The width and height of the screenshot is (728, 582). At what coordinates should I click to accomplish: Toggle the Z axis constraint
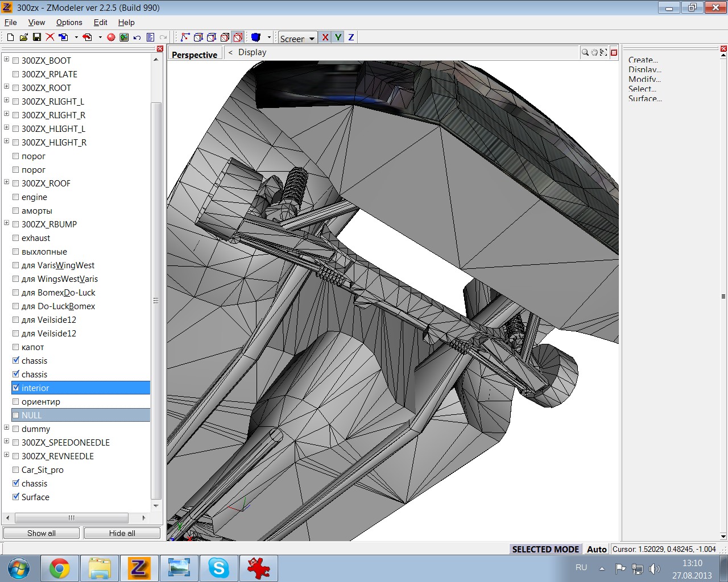click(351, 37)
